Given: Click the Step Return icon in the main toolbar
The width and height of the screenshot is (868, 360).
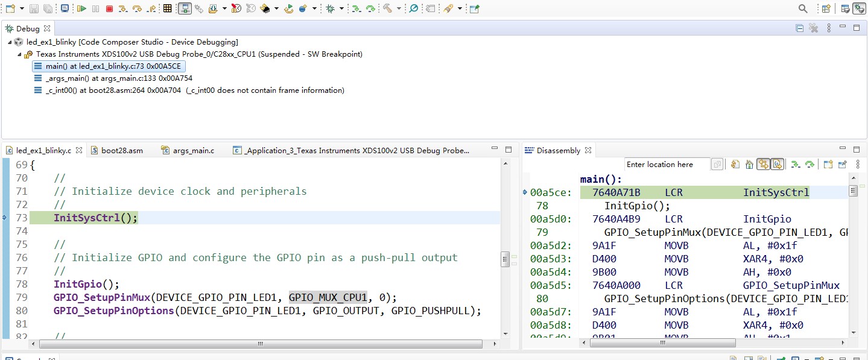Looking at the screenshot, I should tap(151, 8).
